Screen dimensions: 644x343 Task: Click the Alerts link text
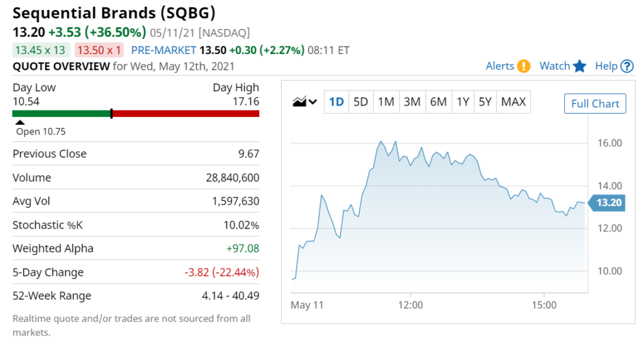click(x=500, y=66)
